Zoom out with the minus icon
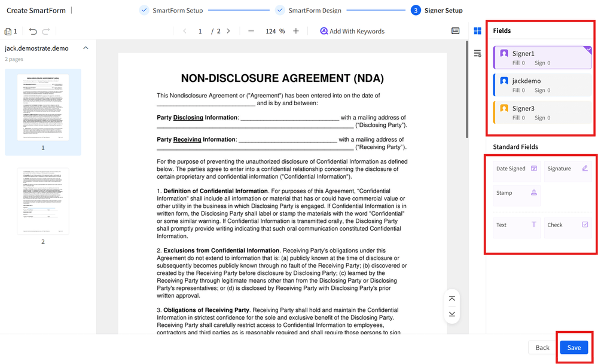Screen dimensions: 598x364 click(x=251, y=31)
